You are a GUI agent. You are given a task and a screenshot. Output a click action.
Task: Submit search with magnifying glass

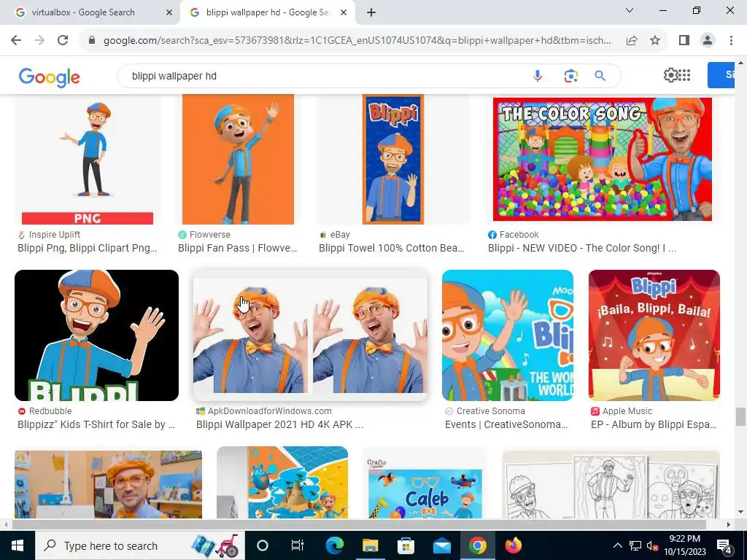click(600, 76)
